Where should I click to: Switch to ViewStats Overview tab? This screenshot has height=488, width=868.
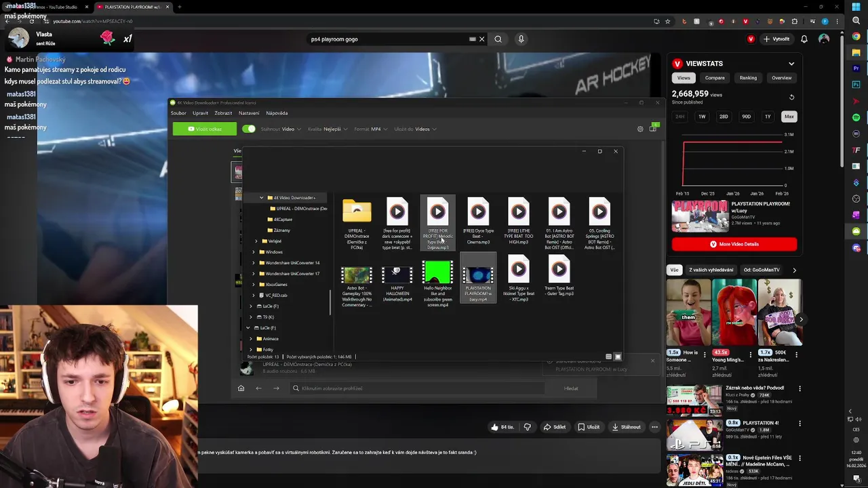[x=781, y=78]
